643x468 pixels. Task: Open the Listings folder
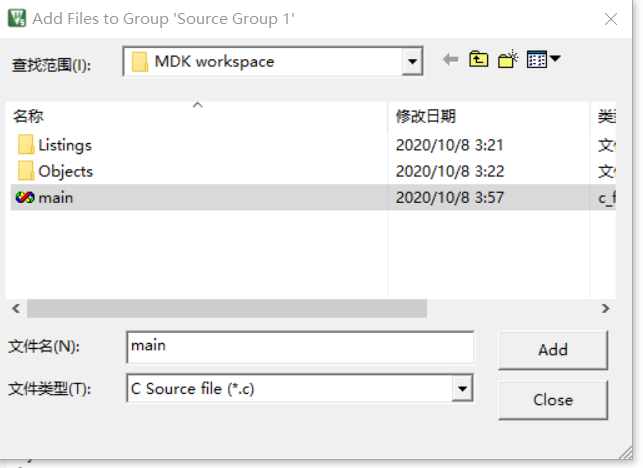pos(65,145)
